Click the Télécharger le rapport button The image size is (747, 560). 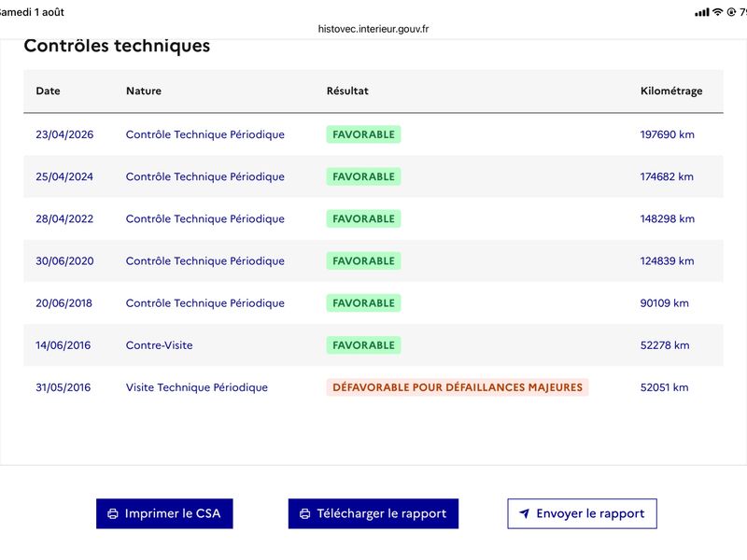[373, 514]
